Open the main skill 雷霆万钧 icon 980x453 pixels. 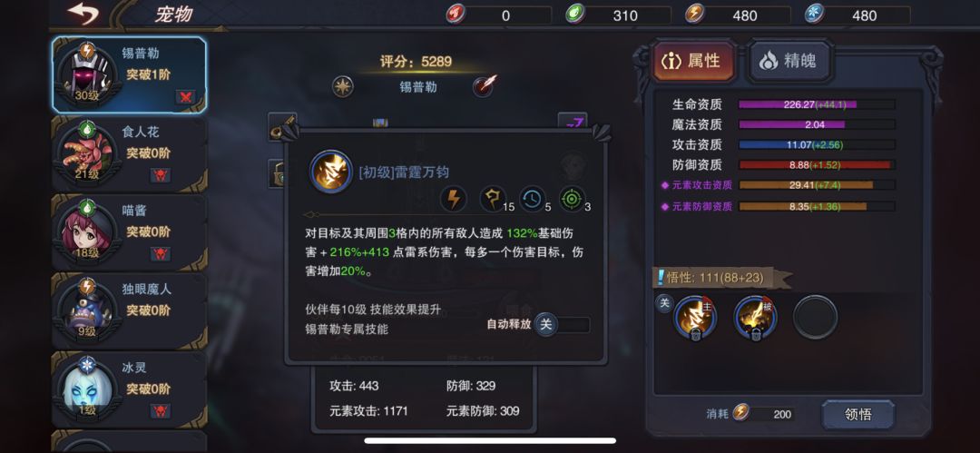coord(695,318)
